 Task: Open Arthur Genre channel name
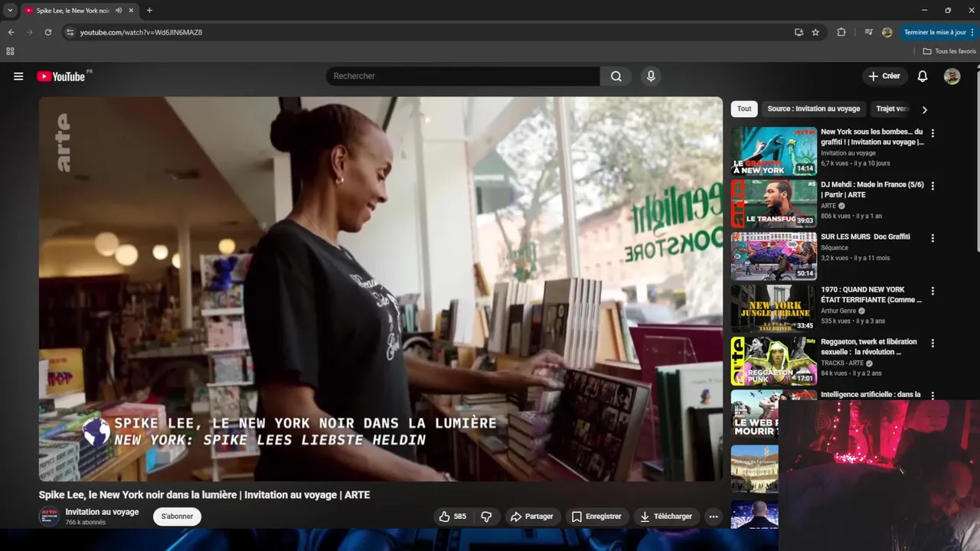(838, 311)
